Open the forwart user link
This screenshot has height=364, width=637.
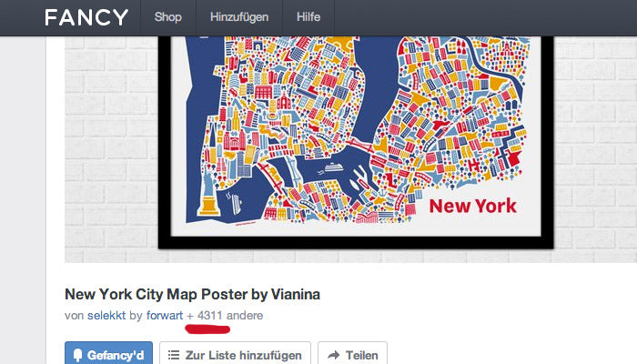165,315
